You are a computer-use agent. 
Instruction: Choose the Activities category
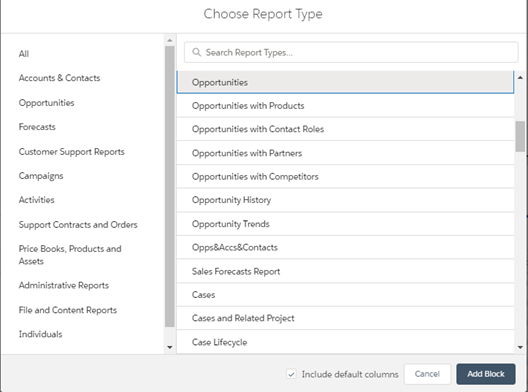click(x=36, y=200)
